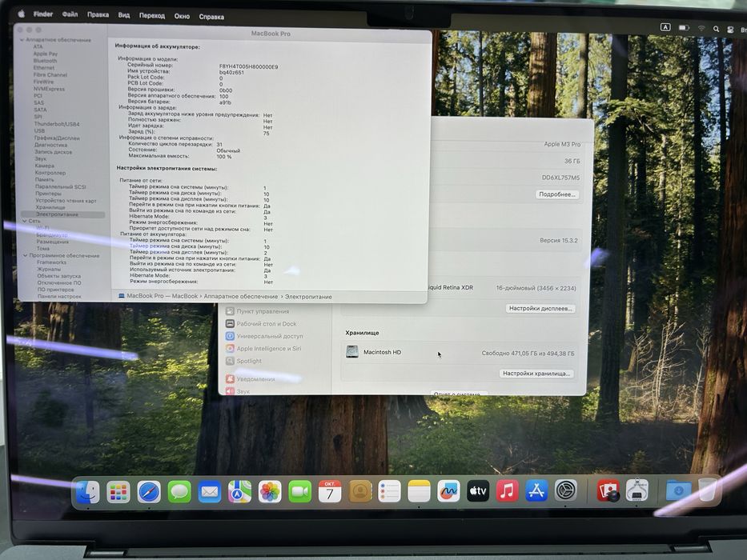This screenshot has height=560, width=747.
Task: Open the App Store
Action: click(536, 490)
